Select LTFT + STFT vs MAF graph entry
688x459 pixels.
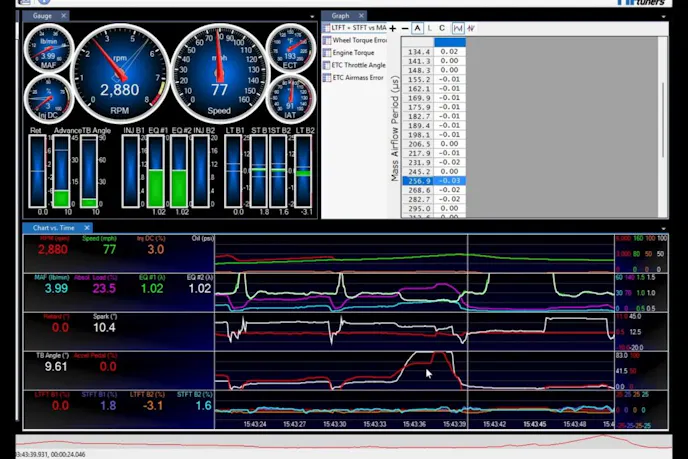pyautogui.click(x=359, y=28)
